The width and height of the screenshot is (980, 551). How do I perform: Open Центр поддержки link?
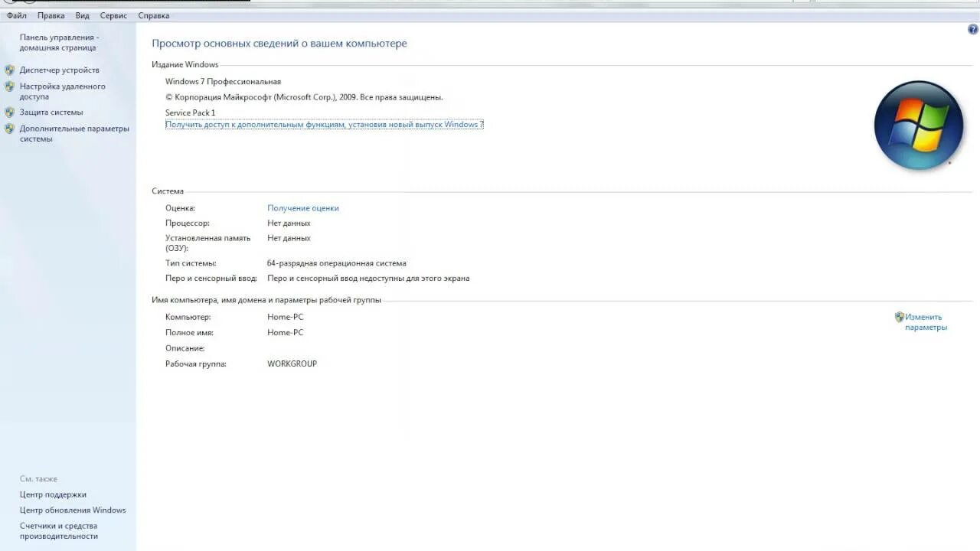tap(53, 494)
